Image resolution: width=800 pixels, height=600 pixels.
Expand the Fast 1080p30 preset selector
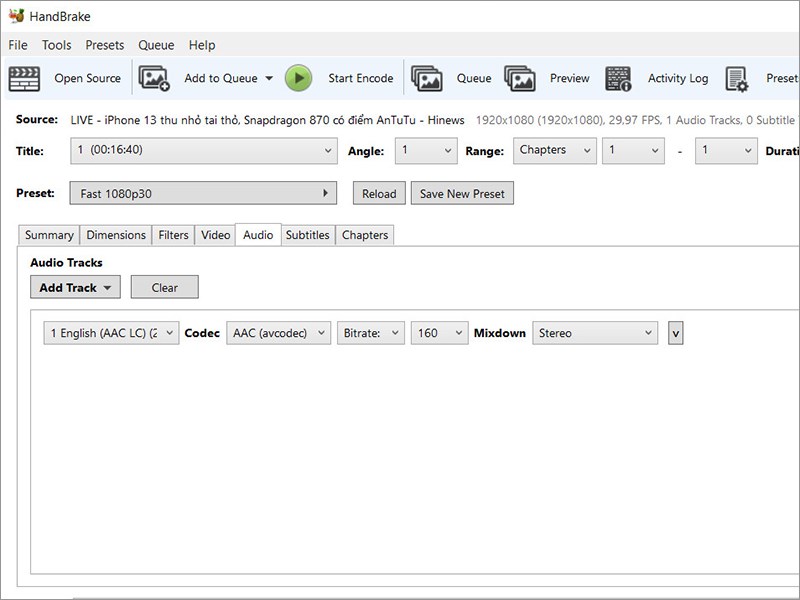(203, 193)
